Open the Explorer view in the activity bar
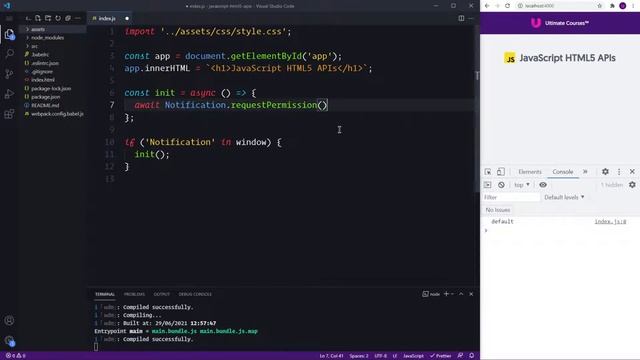Image resolution: width=640 pixels, height=360 pixels. click(9, 34)
